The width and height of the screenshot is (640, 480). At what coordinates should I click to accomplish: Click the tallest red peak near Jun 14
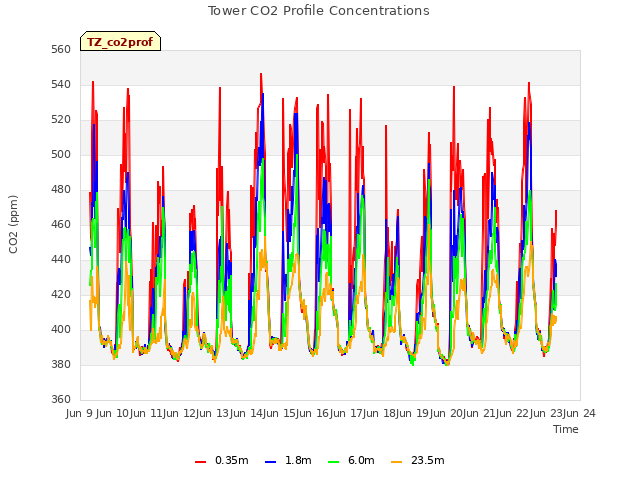pos(261,74)
